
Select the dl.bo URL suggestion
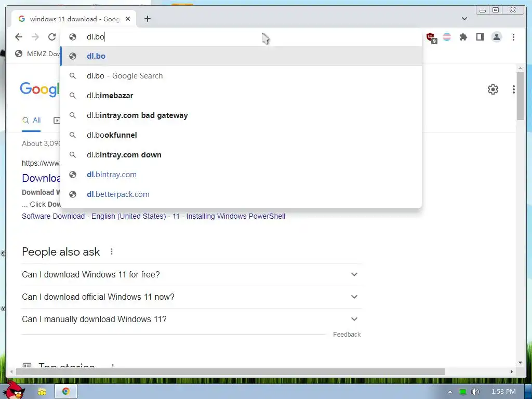pos(241,56)
